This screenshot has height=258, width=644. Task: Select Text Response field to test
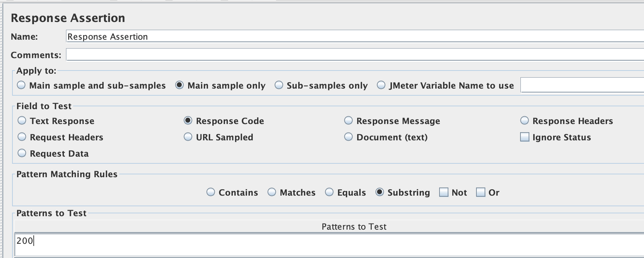coord(22,121)
